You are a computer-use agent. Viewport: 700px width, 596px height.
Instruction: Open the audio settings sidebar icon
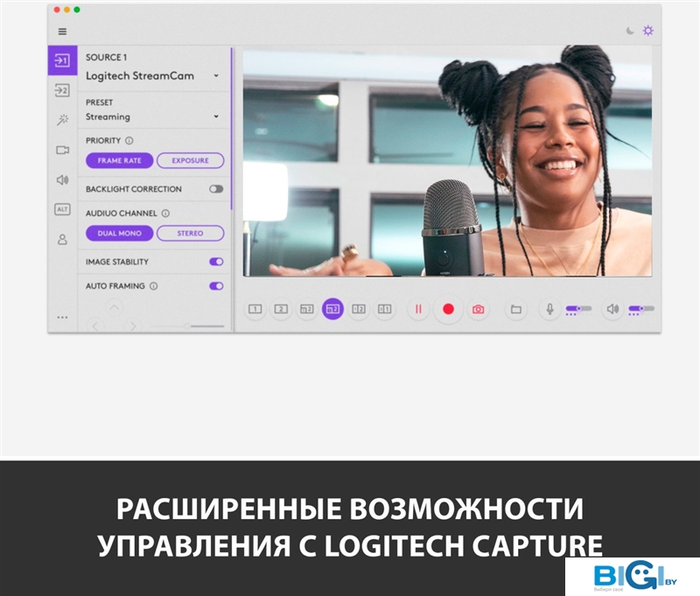(x=62, y=179)
